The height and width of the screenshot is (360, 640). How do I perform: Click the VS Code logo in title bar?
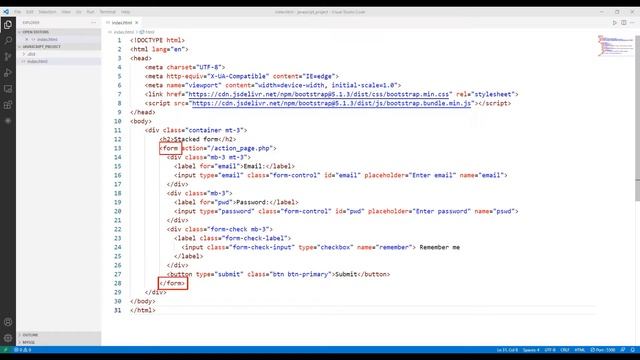coord(6,12)
